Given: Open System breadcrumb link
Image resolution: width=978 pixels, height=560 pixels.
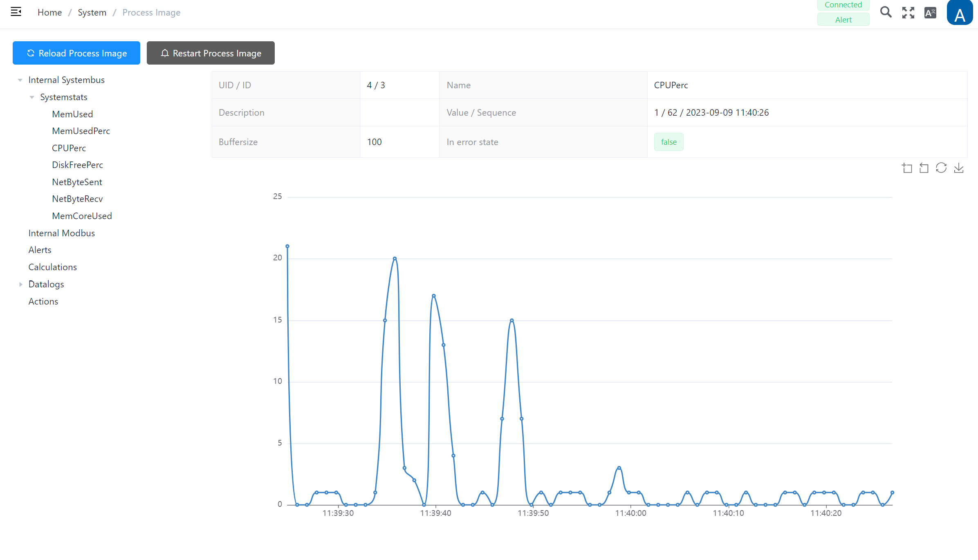Looking at the screenshot, I should pos(92,13).
